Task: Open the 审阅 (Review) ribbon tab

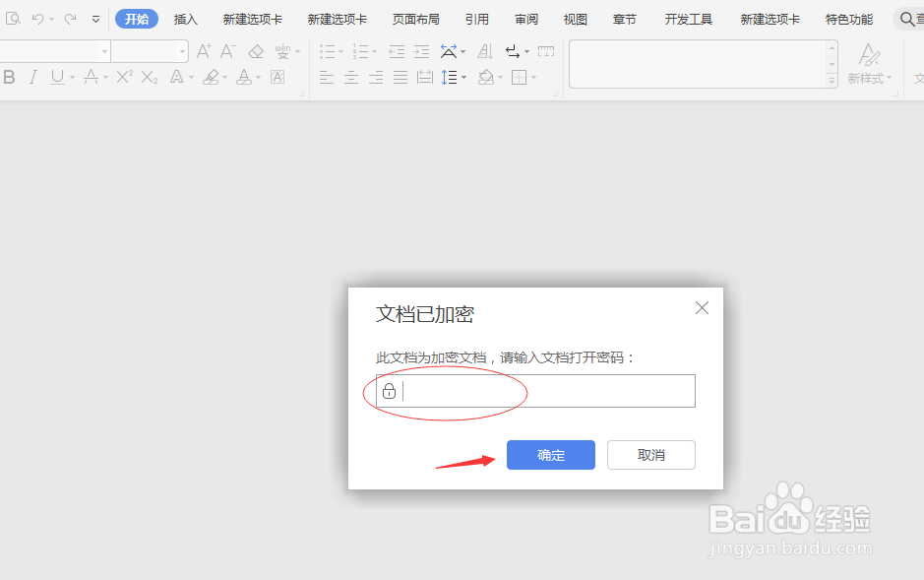Action: [x=525, y=18]
